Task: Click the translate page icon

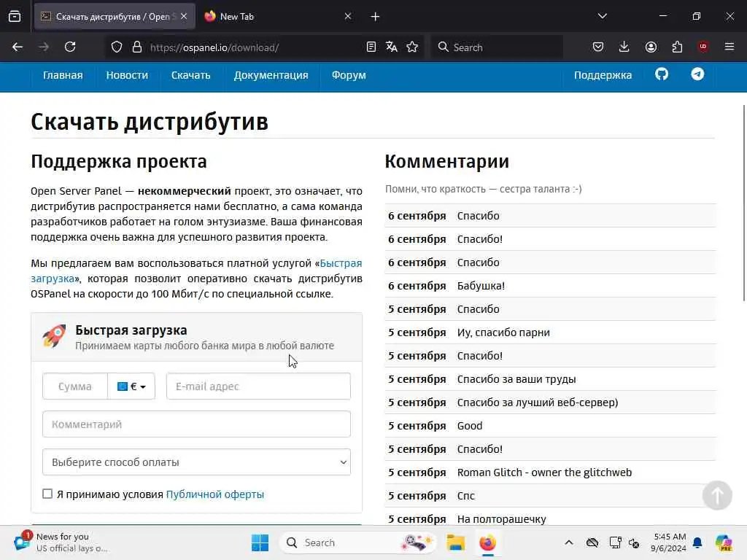Action: coord(392,47)
